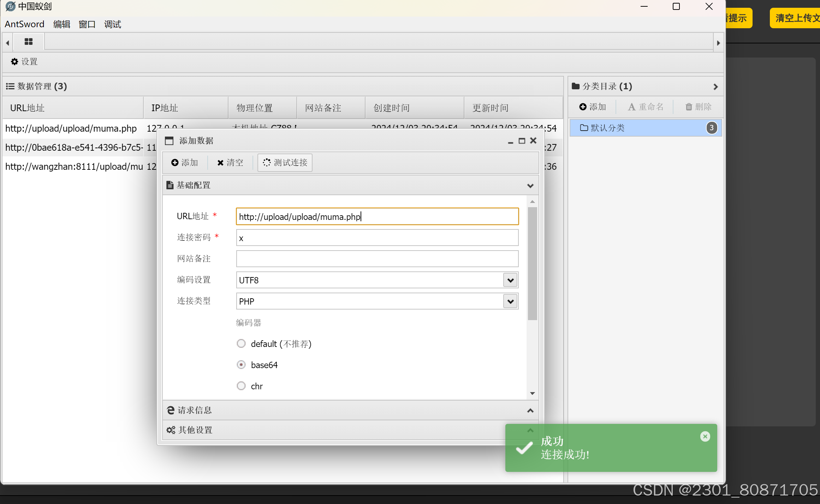Open the 调试 menu

click(112, 24)
